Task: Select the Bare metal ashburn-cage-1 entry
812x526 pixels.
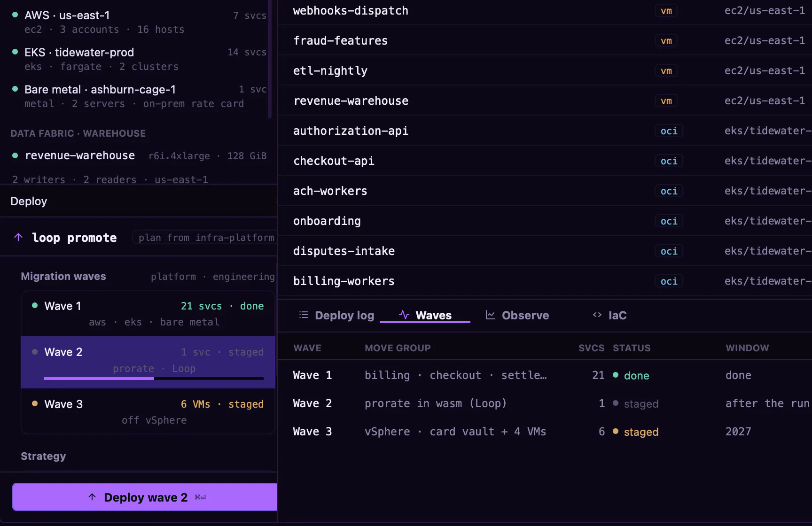Action: click(x=140, y=96)
